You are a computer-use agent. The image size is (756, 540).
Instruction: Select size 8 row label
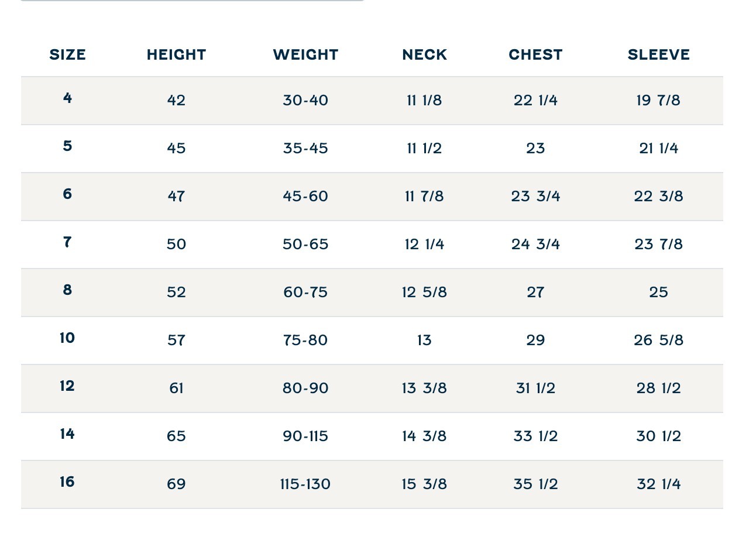[67, 290]
